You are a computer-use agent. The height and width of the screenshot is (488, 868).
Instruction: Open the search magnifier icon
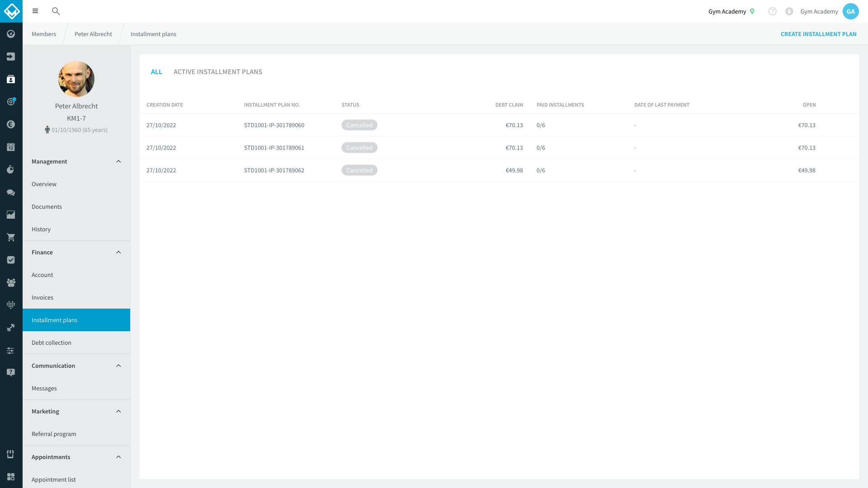click(56, 11)
